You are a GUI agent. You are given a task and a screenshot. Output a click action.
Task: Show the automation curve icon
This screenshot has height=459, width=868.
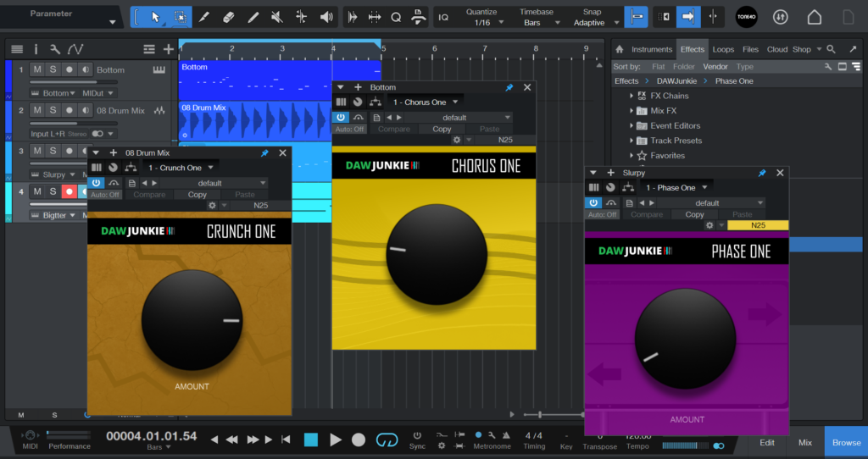(75, 49)
